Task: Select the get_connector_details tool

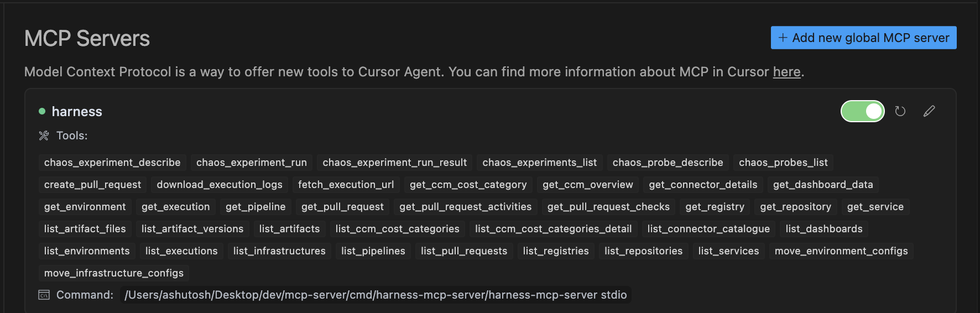Action: (703, 185)
